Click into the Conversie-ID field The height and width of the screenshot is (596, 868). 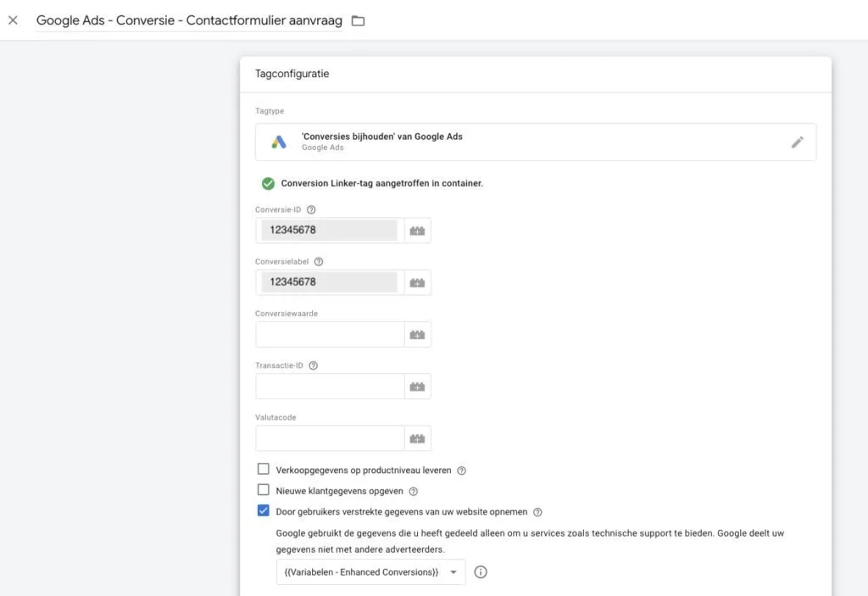[330, 231]
